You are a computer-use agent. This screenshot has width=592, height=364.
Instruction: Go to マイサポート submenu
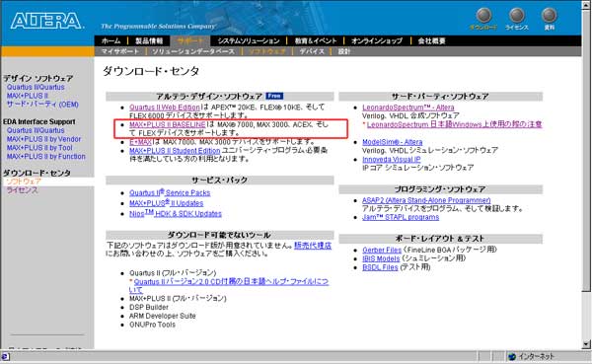pyautogui.click(x=120, y=51)
